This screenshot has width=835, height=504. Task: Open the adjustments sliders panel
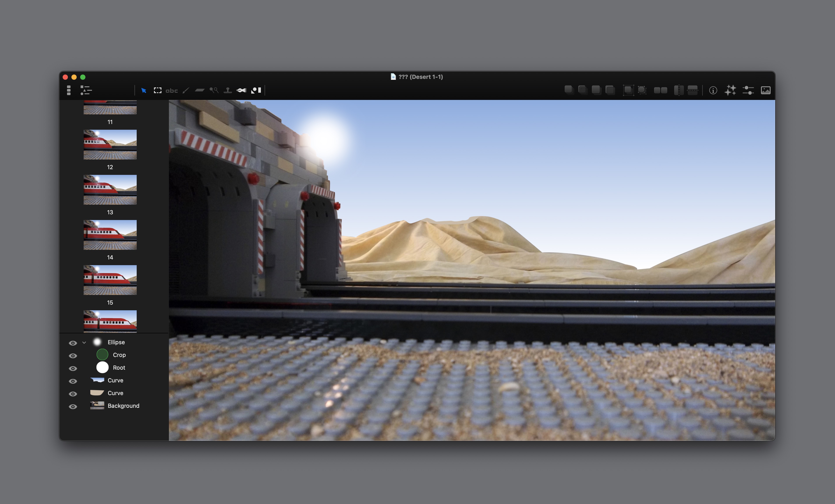(748, 91)
